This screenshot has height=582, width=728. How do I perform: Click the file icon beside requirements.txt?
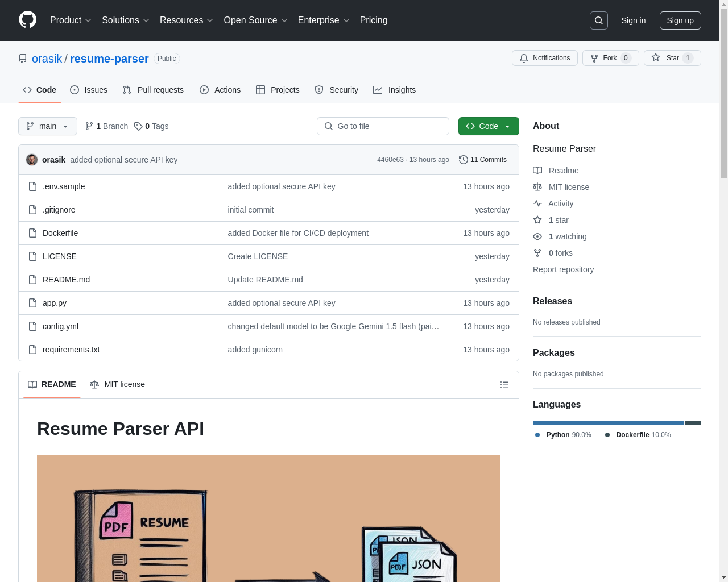click(33, 350)
